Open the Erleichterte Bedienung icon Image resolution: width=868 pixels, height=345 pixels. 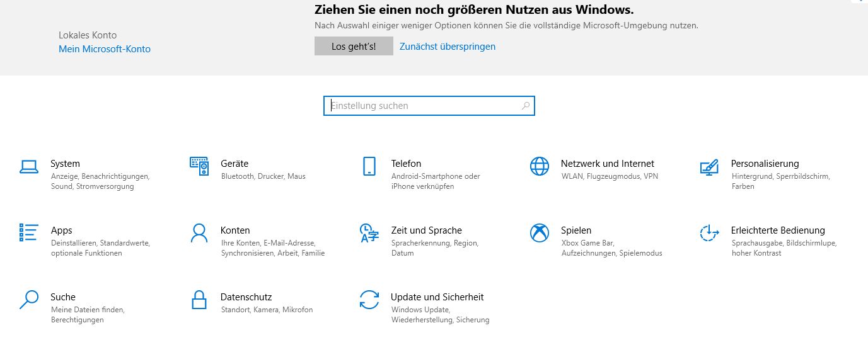coord(709,233)
